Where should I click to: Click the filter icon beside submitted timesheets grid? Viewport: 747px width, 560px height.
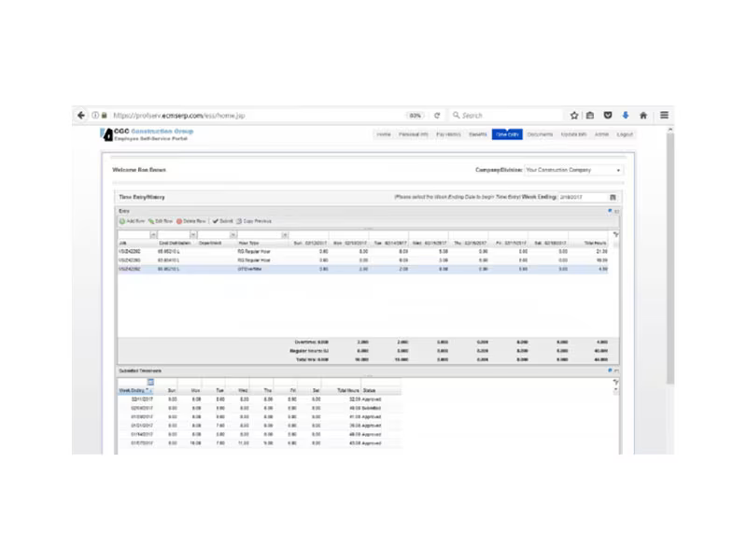(x=615, y=382)
